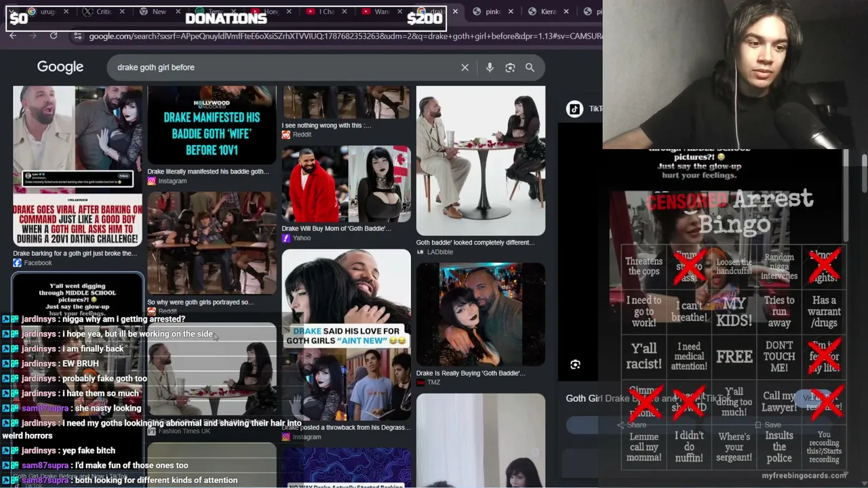Click the Google logo
The width and height of the screenshot is (868, 488).
click(x=60, y=67)
